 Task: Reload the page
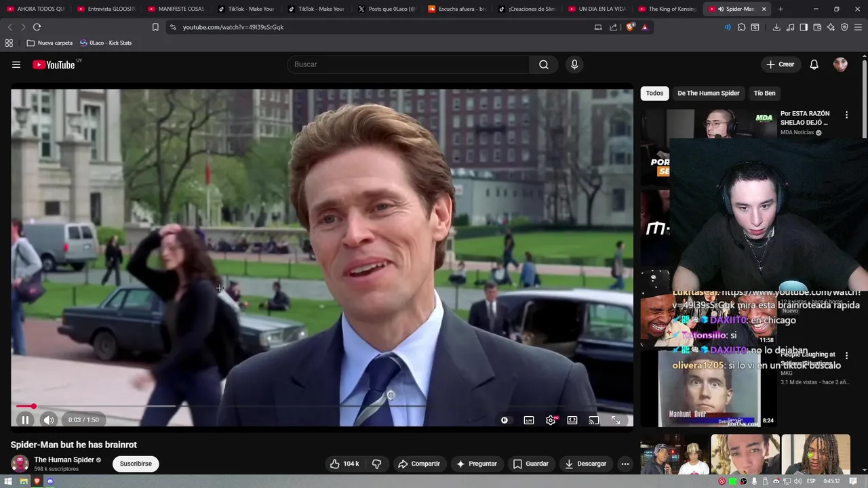37,27
